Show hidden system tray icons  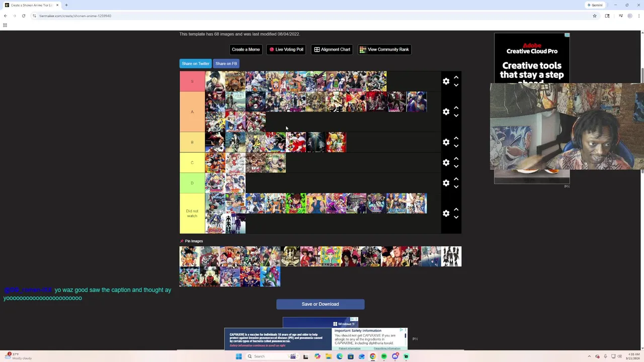589,356
